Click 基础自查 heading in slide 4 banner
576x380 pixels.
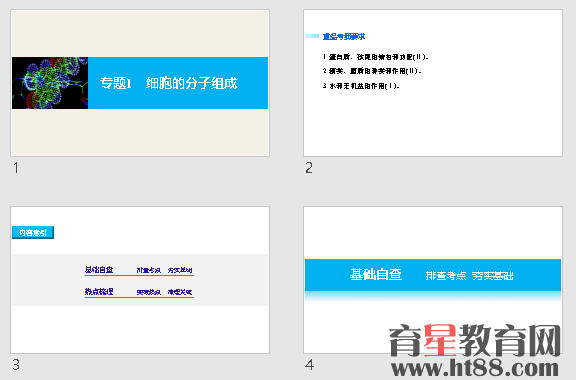(x=376, y=274)
